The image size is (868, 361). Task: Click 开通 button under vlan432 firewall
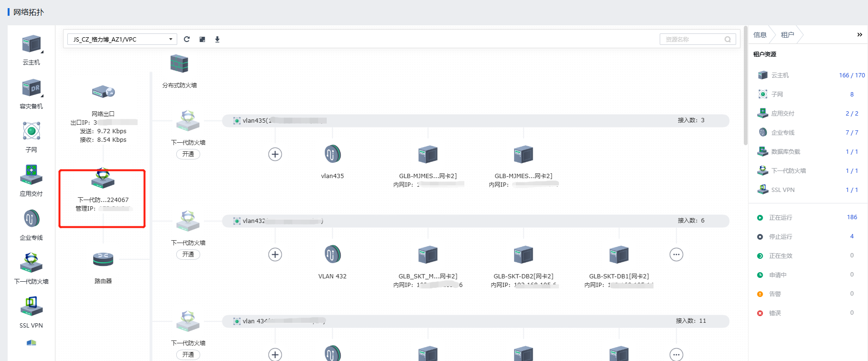click(188, 255)
